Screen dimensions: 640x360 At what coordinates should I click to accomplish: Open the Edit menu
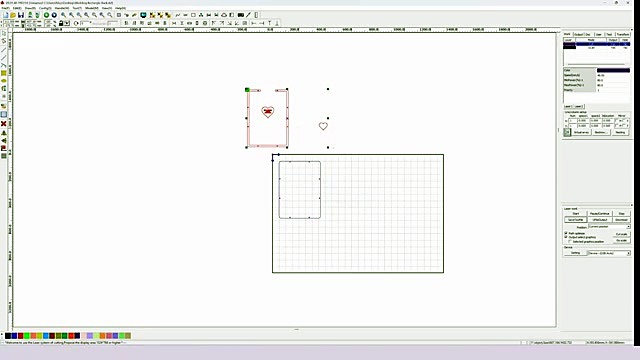coord(17,8)
